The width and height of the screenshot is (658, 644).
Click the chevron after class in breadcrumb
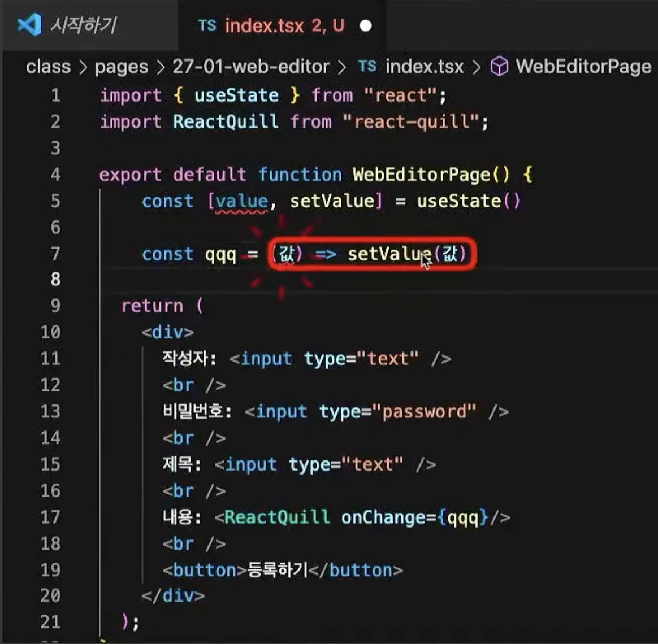coord(83,67)
